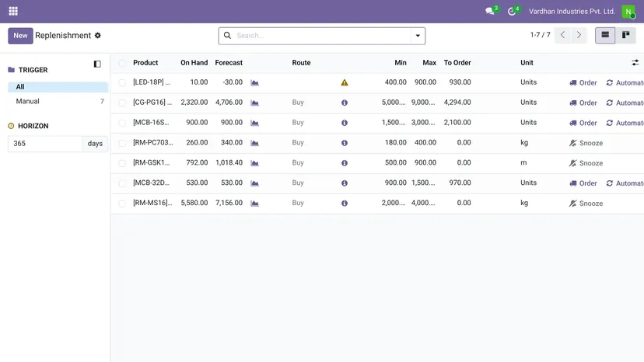The image size is (644, 362).
Task: Open forecast graph for RM-MS16
Action: [x=254, y=204]
